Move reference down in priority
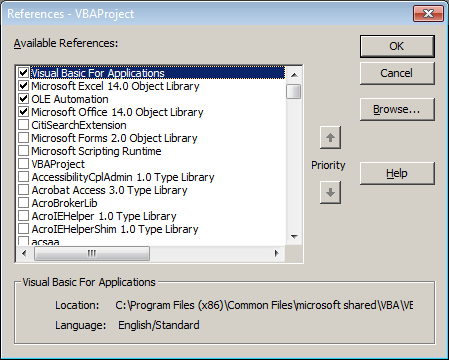This screenshot has height=360, width=449. click(330, 192)
